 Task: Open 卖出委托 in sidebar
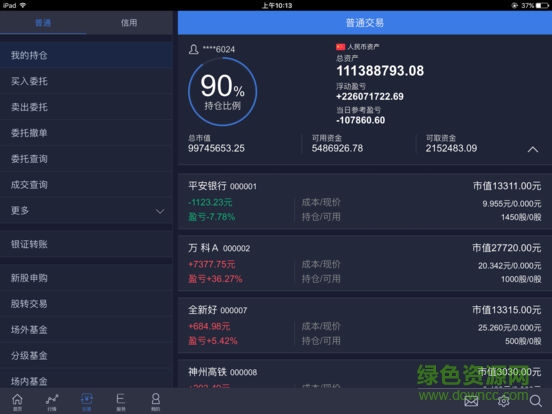(86, 107)
